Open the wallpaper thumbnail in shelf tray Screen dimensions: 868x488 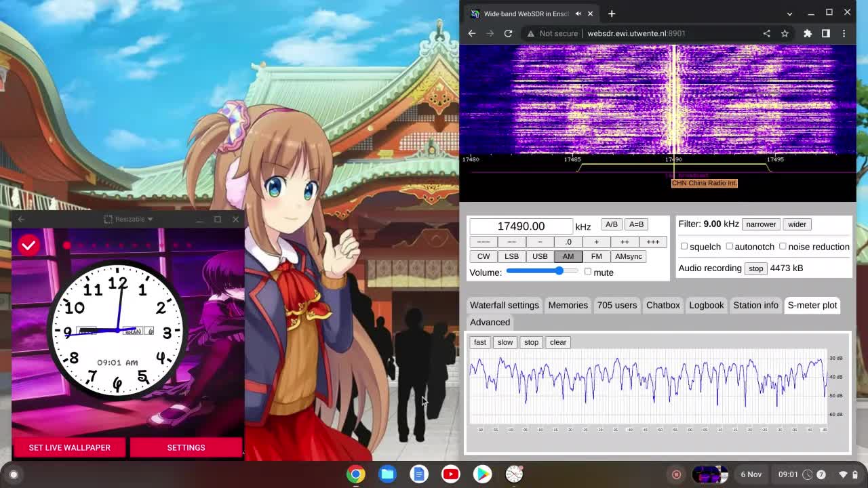[x=710, y=474]
